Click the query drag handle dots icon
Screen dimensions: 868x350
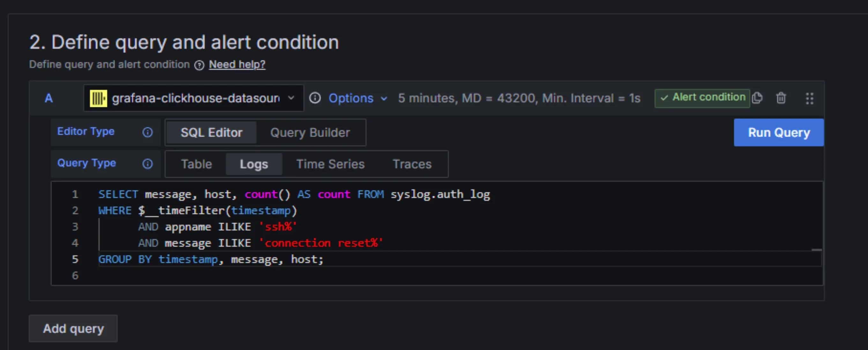pyautogui.click(x=809, y=98)
